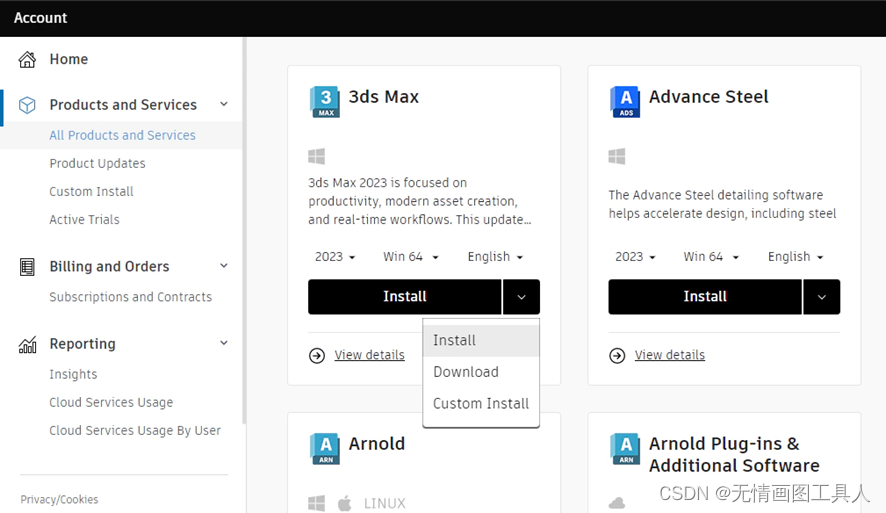The width and height of the screenshot is (886, 513).
Task: Go to Product Updates in sidebar
Action: (x=97, y=163)
